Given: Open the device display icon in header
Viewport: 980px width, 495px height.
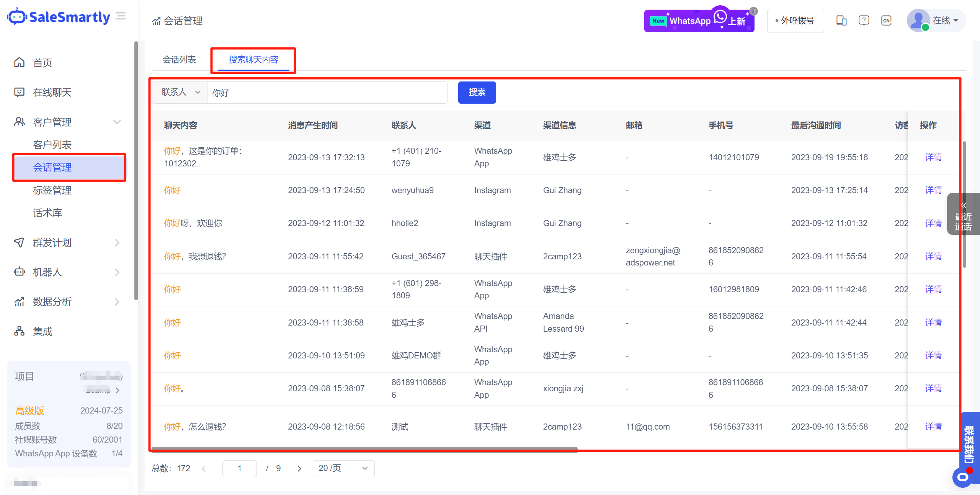Looking at the screenshot, I should (x=841, y=21).
